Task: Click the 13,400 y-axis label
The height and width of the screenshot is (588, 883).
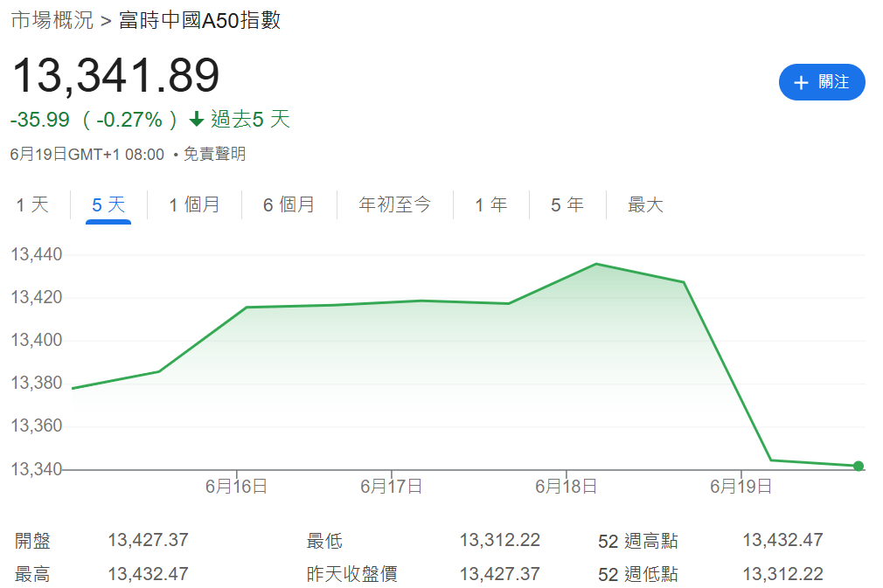Action: (x=37, y=340)
